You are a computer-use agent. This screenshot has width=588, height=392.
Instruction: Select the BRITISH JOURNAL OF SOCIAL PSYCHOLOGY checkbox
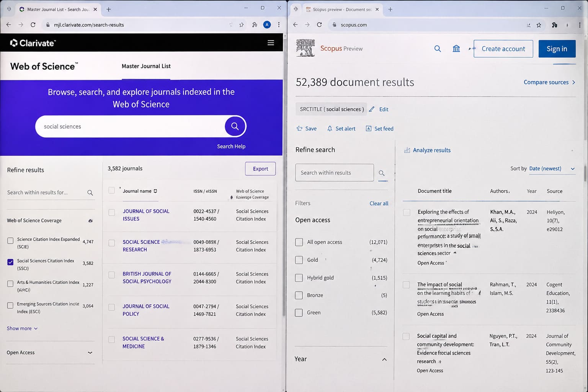tap(111, 275)
